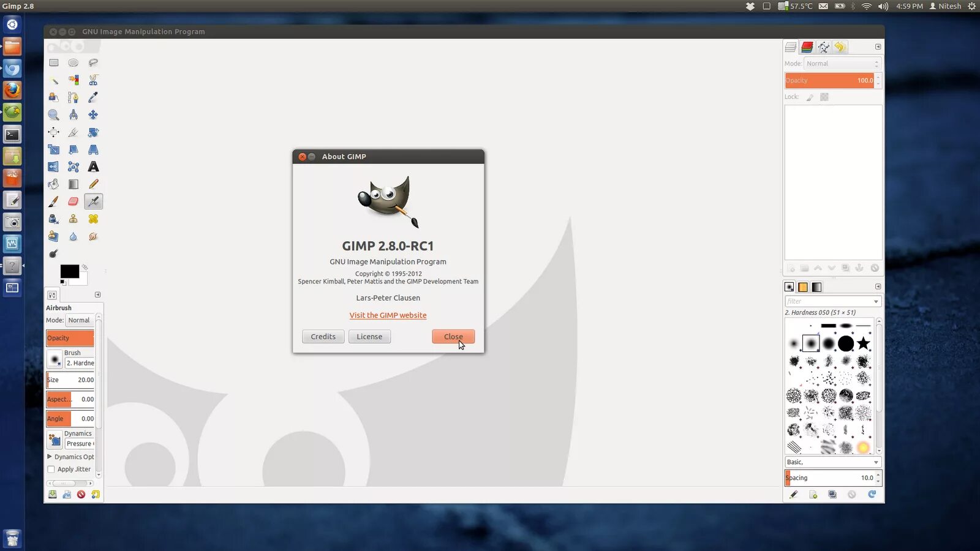
Task: Switch to the Paths tab
Action: [x=824, y=47]
